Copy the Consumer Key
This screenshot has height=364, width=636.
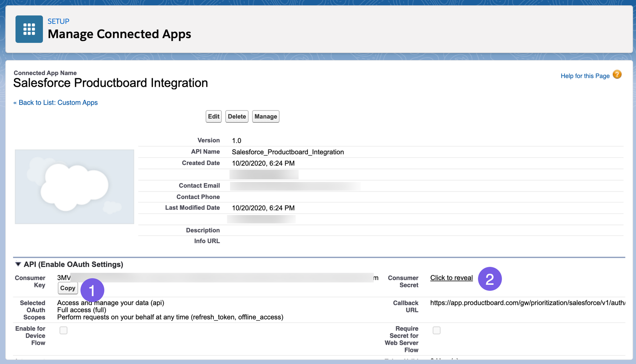(68, 288)
